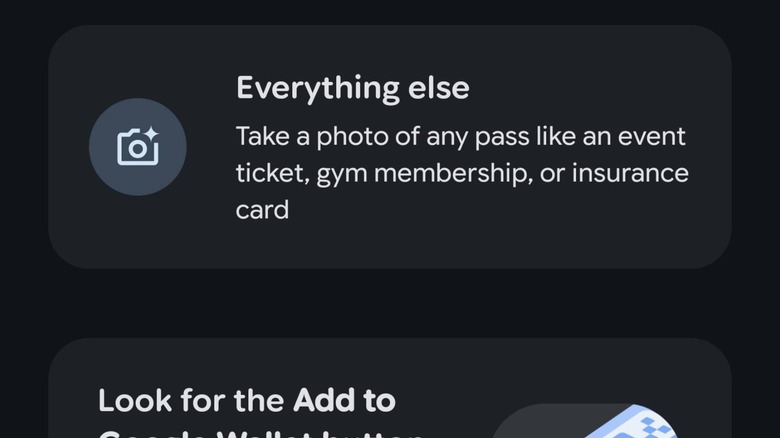Tap the 'Take a photo of any pass' line

pos(461,136)
